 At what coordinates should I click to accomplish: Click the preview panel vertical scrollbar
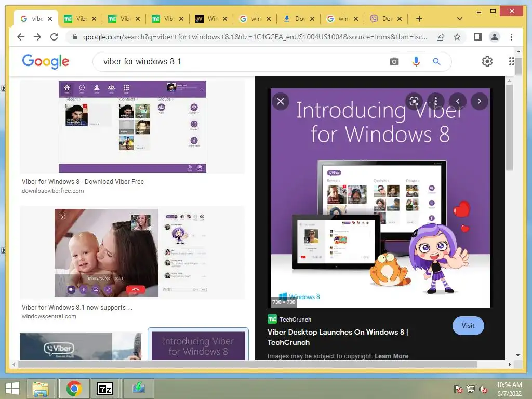click(x=509, y=128)
